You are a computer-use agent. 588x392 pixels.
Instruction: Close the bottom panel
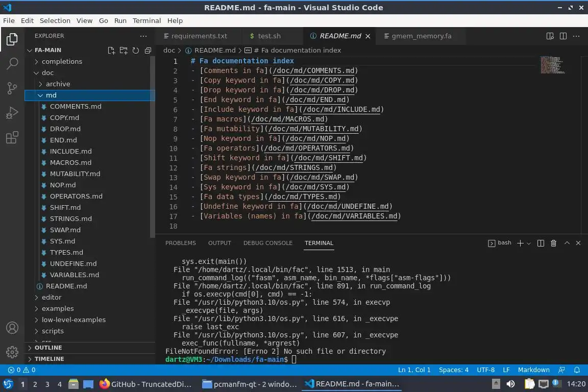[578, 243]
